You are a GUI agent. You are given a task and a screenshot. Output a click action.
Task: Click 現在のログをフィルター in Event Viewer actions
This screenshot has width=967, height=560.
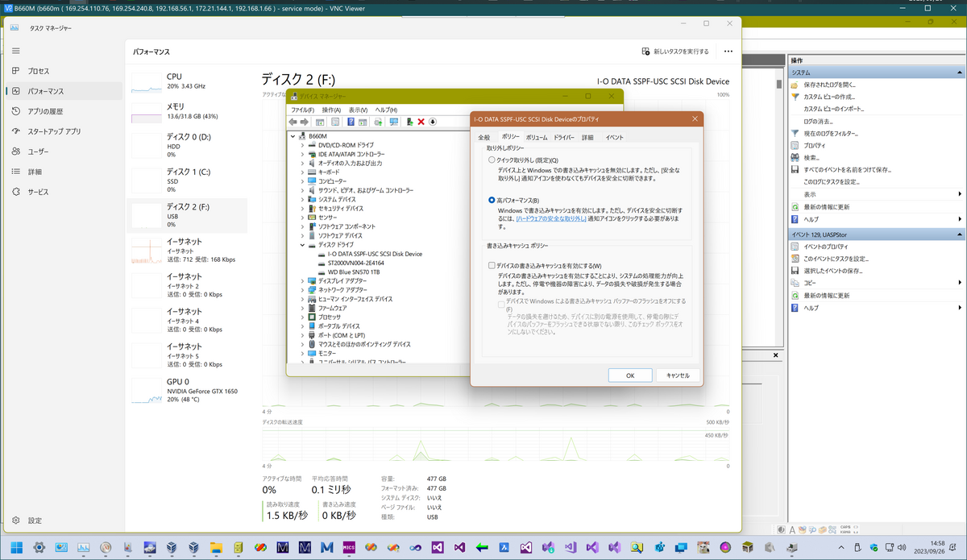pyautogui.click(x=832, y=133)
